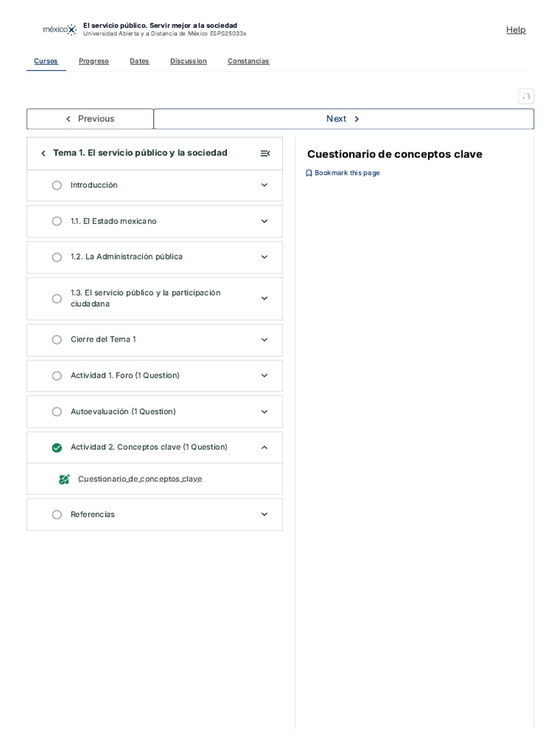
Task: Click the back arrow beside Tema 1
Action: 43,153
